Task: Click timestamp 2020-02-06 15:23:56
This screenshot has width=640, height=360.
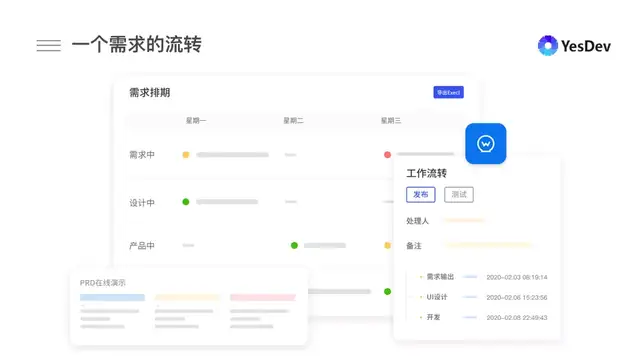Action: click(x=517, y=298)
